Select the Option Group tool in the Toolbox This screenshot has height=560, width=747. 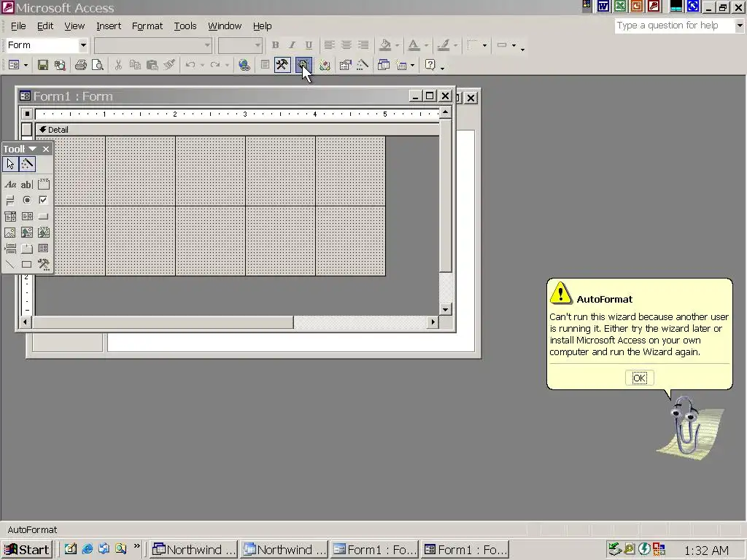43,184
